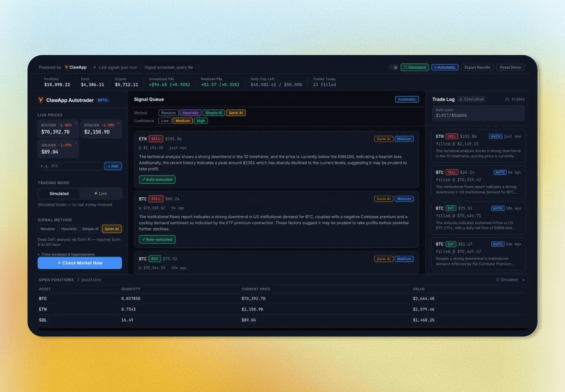The height and width of the screenshot is (392, 565).
Task: Click the ticker input field e.g. BTC
Action: tap(70, 166)
